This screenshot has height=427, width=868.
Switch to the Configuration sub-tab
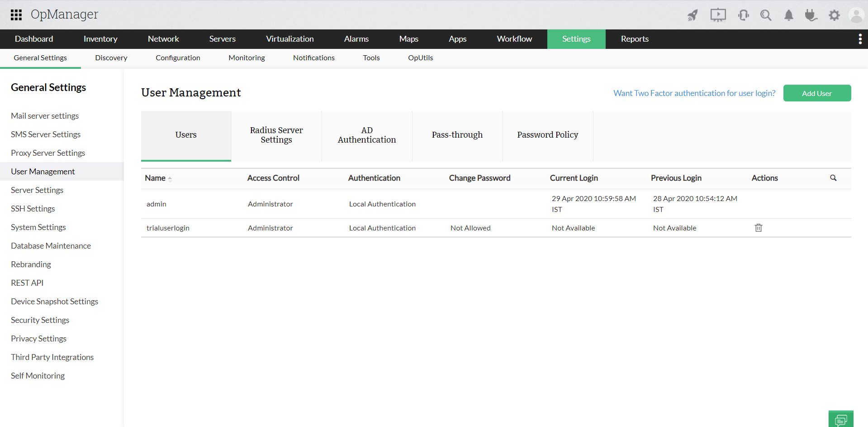tap(178, 58)
